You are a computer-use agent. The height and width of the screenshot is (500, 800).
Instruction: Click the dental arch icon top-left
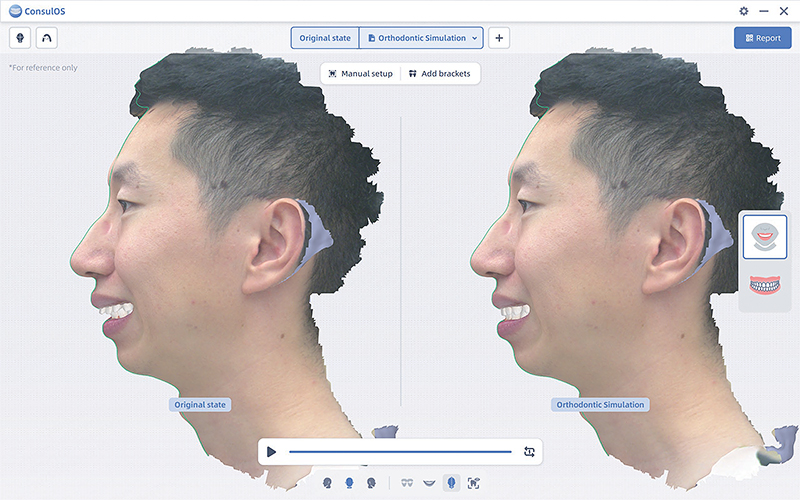47,38
